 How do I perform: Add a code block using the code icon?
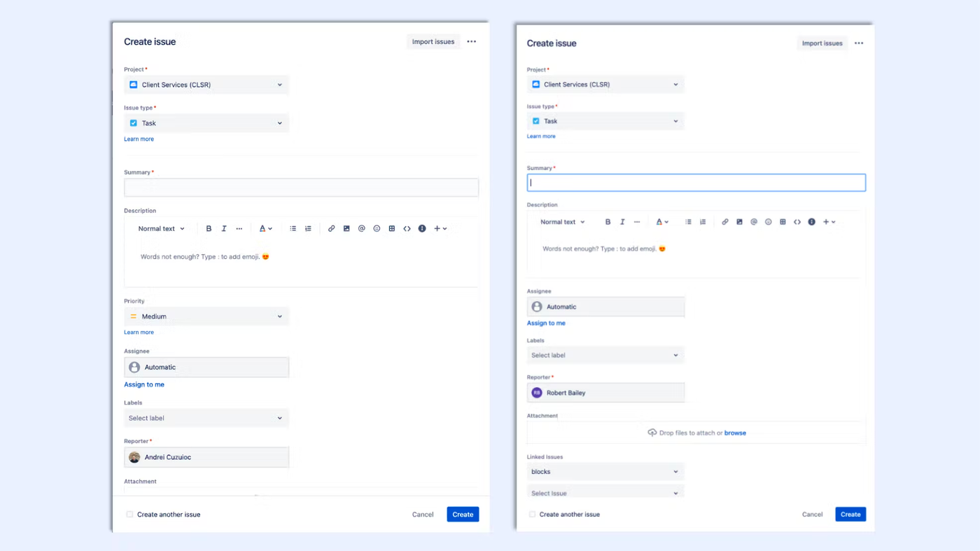click(x=407, y=228)
